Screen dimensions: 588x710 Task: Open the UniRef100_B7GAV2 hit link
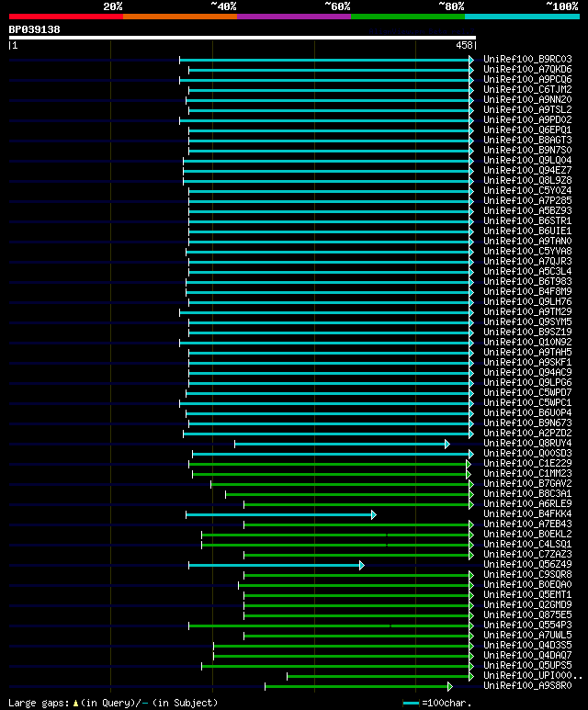click(x=527, y=484)
